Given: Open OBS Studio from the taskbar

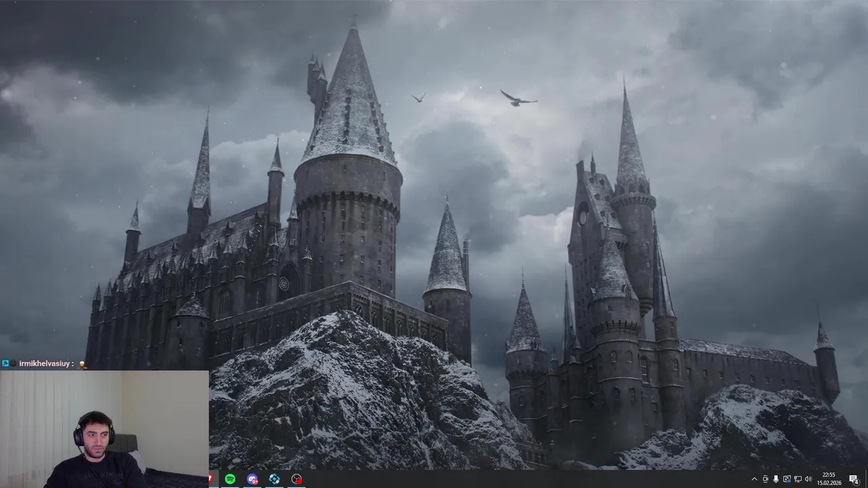Looking at the screenshot, I should (296, 479).
